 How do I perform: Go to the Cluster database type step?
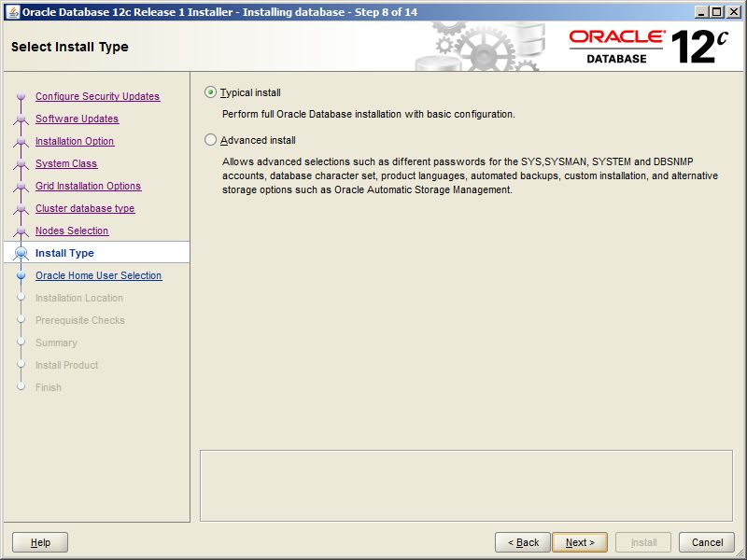[85, 208]
